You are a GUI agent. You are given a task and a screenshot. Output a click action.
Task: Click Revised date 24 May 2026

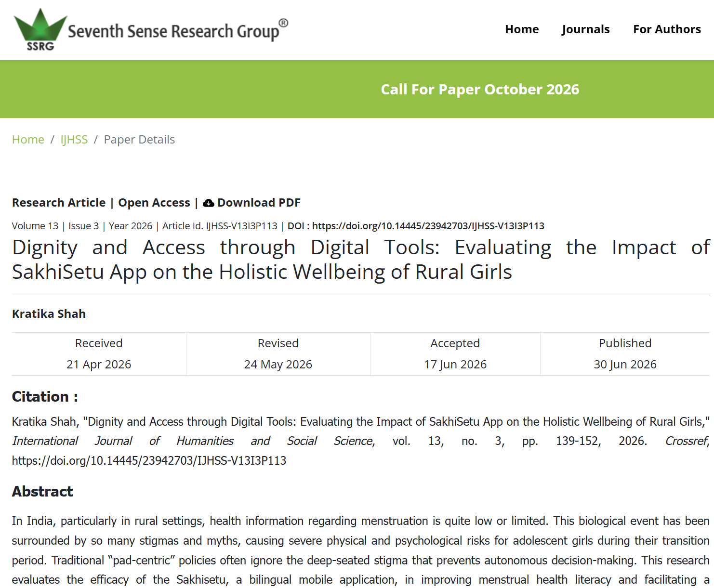click(x=278, y=365)
